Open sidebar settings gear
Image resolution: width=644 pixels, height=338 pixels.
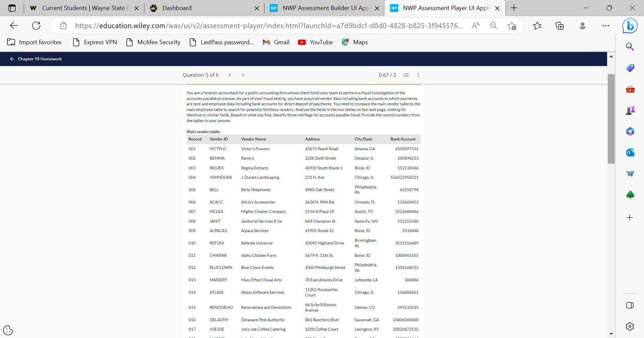tap(630, 326)
